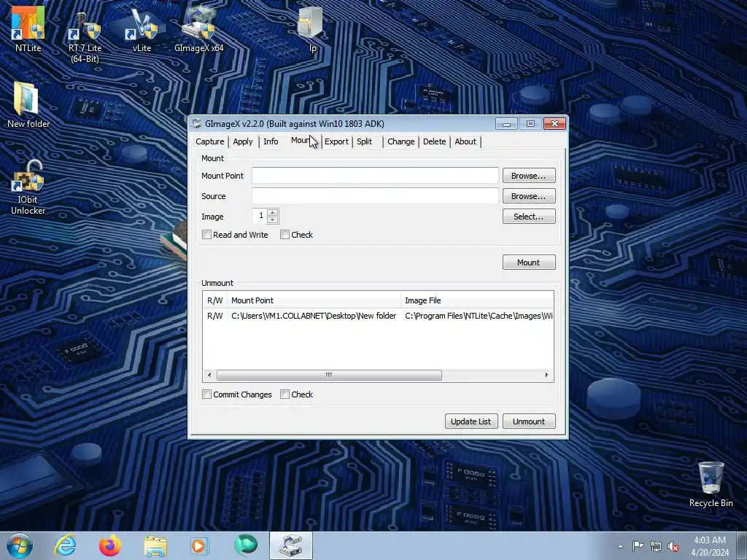Select the lp desktop icon
The height and width of the screenshot is (560, 747).
(x=312, y=28)
